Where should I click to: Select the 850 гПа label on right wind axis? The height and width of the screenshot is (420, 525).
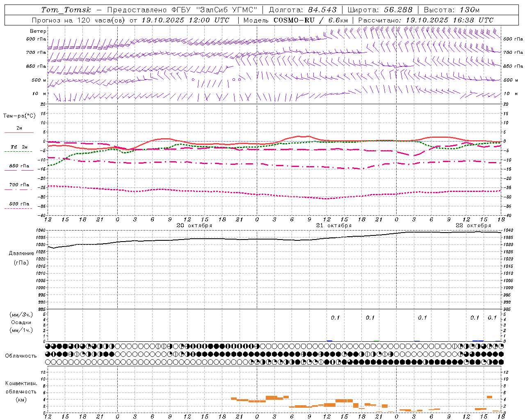(513, 66)
